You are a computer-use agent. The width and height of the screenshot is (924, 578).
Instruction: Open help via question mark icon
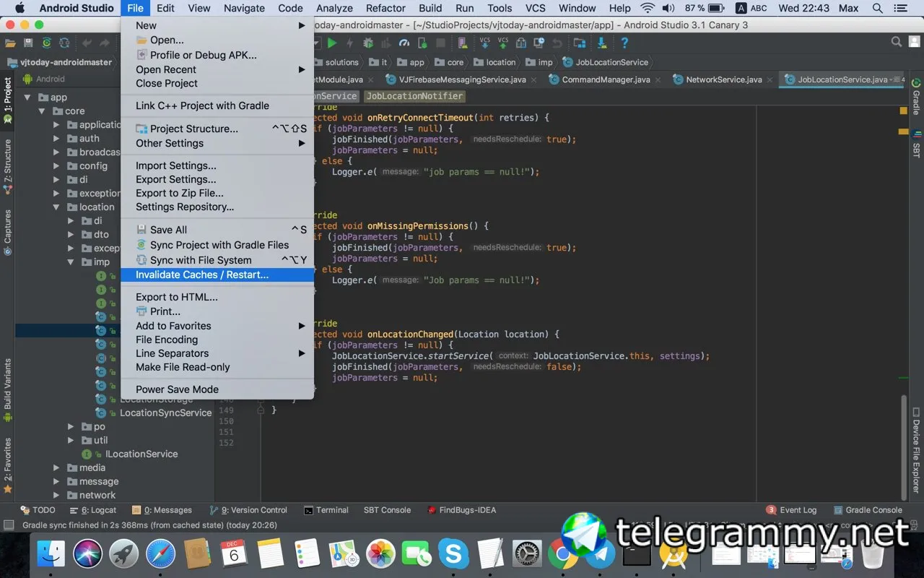click(624, 43)
